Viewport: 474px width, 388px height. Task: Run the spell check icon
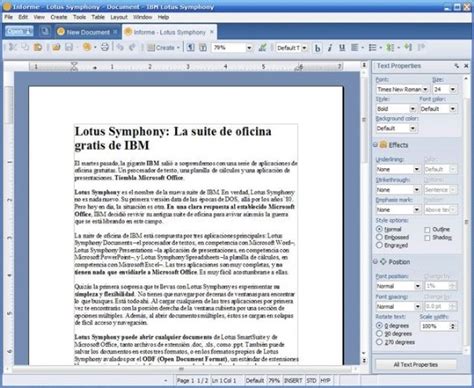[263, 48]
